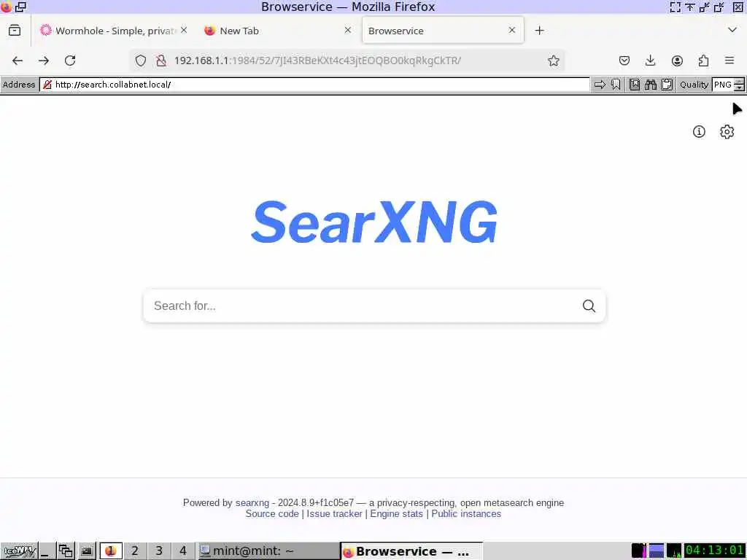
Task: Click the search magnifier button
Action: click(589, 306)
